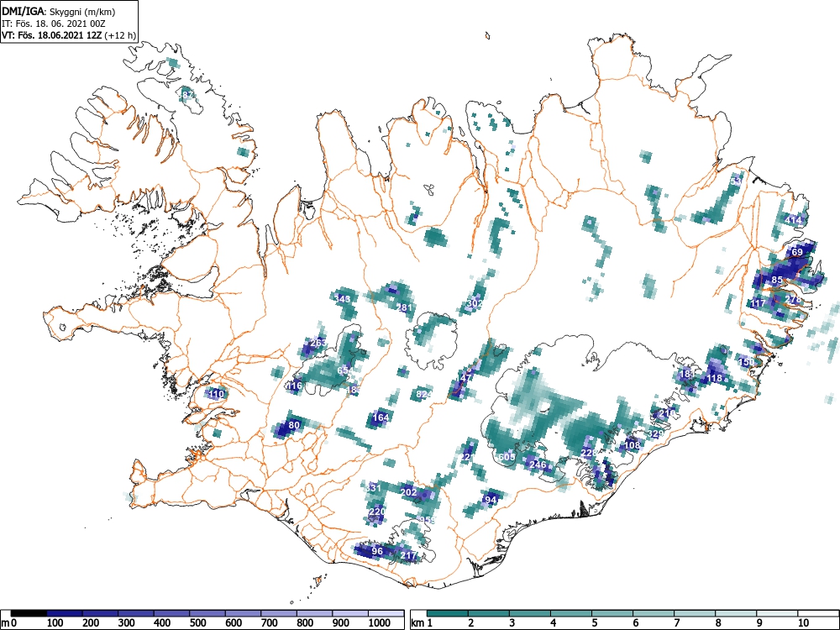Click the '116' visibility value
840x630 pixels.
click(x=294, y=386)
